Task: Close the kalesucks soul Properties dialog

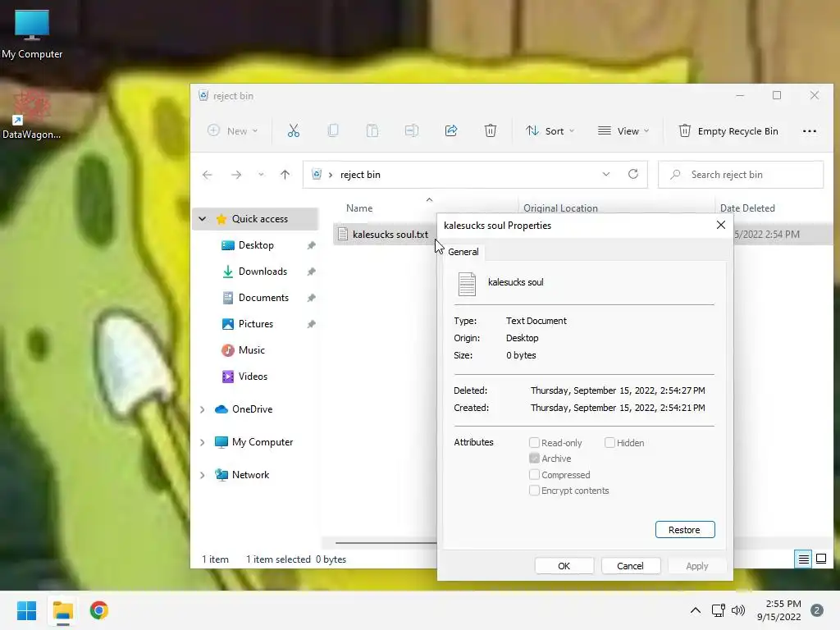Action: [x=721, y=225]
